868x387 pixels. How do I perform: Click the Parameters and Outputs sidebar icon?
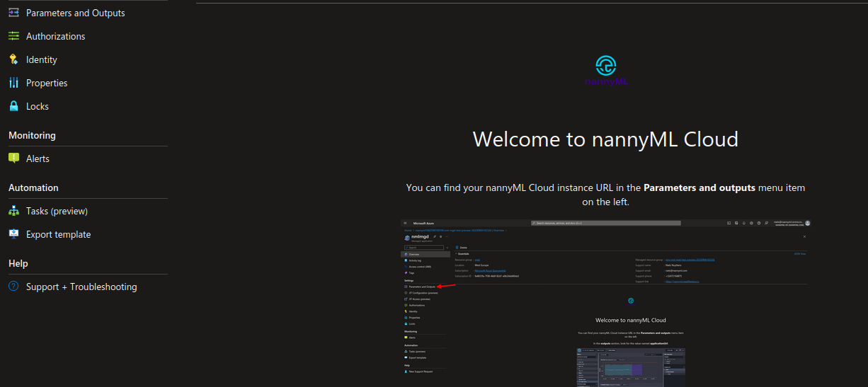click(13, 13)
